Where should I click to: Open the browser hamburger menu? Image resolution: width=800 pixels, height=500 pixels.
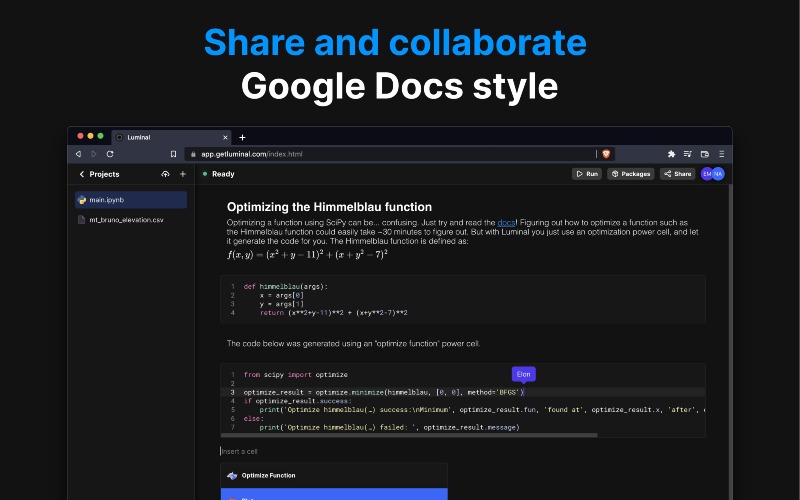(x=721, y=154)
